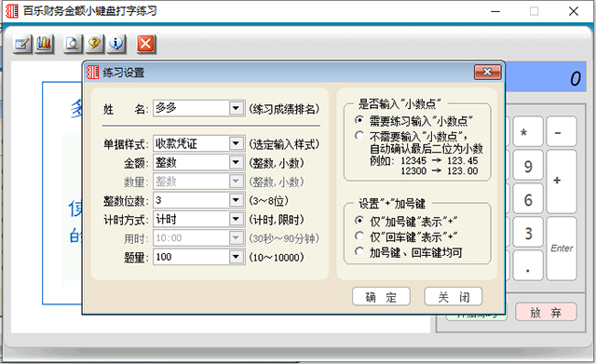Viewport: 596px width, 364px height.
Task: Expand the 金额 dropdown arrow
Action: coord(236,163)
